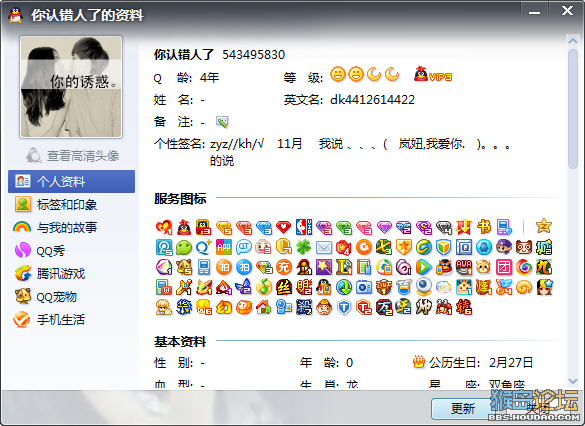
Task: Click the scrollbar up arrow
Action: pos(573,41)
